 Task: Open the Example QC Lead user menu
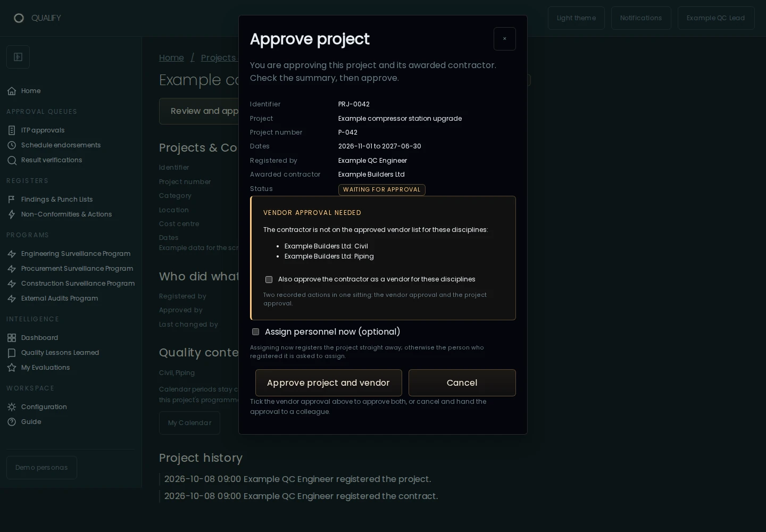[x=716, y=18]
